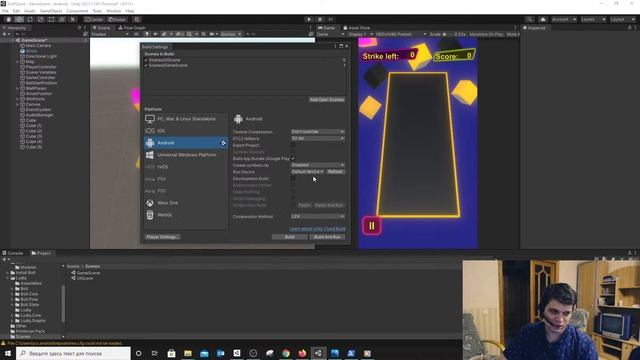Open the File menu
This screenshot has width=640, height=360.
click(5, 11)
